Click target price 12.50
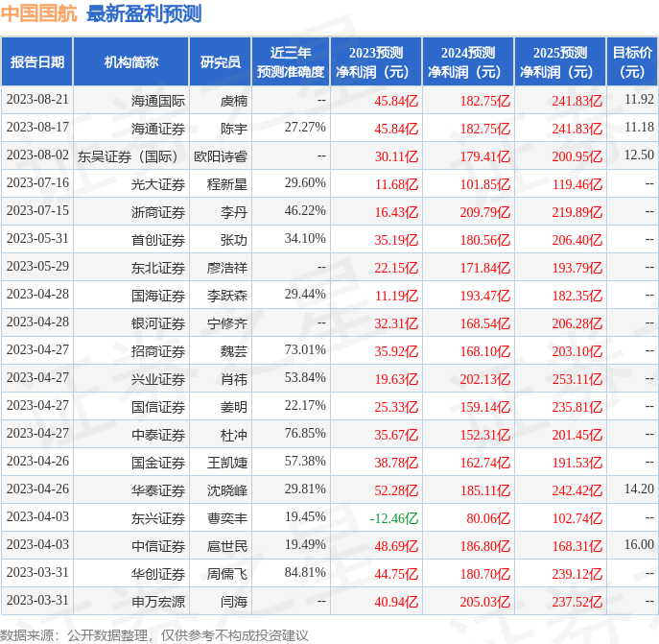This screenshot has height=644, width=659. [x=639, y=155]
